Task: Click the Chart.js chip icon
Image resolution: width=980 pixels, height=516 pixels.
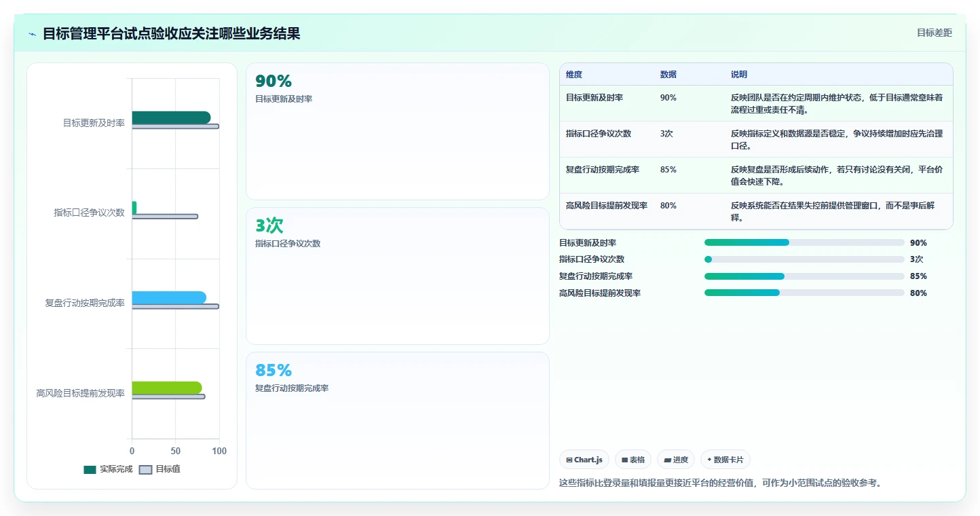Action: (x=569, y=460)
